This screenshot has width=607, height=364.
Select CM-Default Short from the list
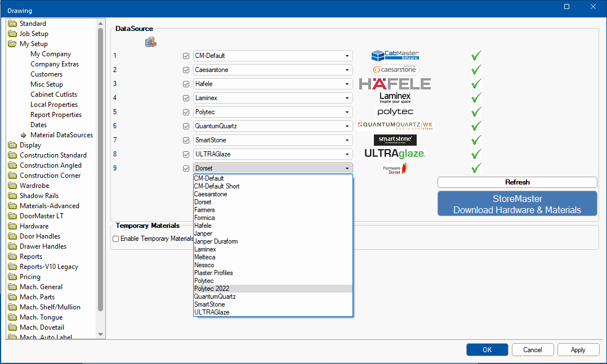point(273,186)
